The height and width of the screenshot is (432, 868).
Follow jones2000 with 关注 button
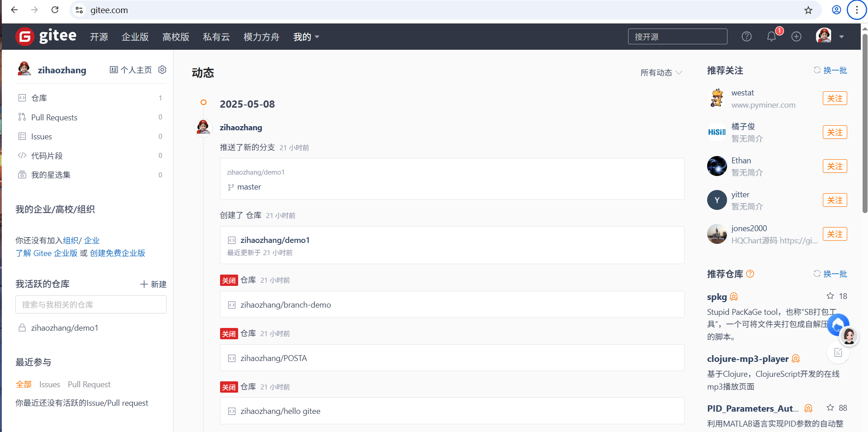coord(835,234)
